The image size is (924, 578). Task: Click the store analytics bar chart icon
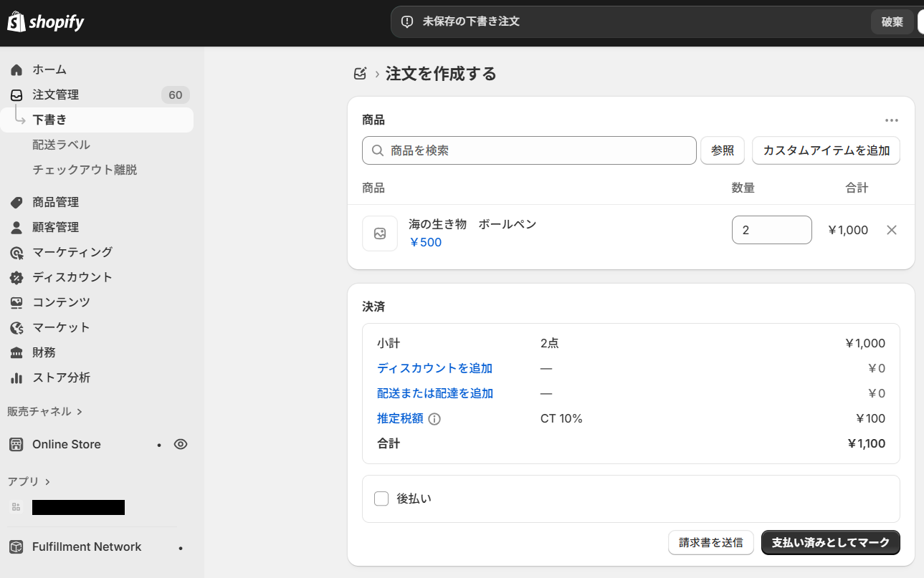16,377
